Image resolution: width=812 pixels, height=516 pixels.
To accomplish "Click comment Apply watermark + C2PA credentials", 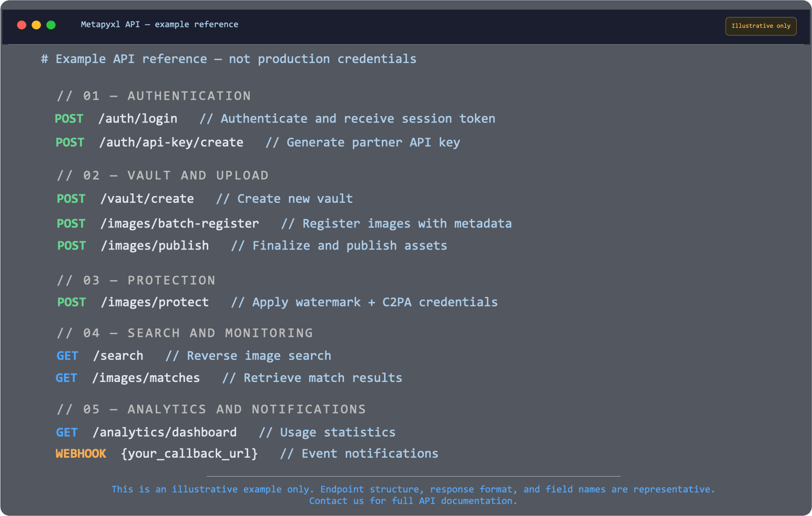I will tap(364, 302).
